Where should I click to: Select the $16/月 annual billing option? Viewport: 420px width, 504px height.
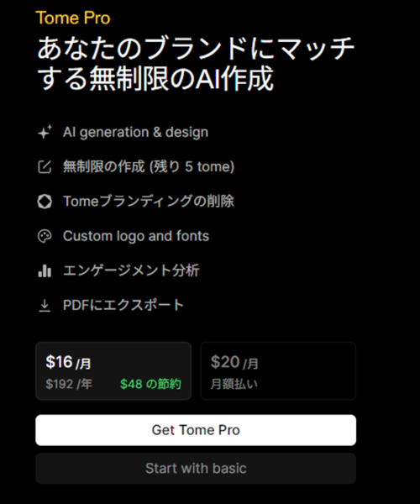click(x=113, y=371)
